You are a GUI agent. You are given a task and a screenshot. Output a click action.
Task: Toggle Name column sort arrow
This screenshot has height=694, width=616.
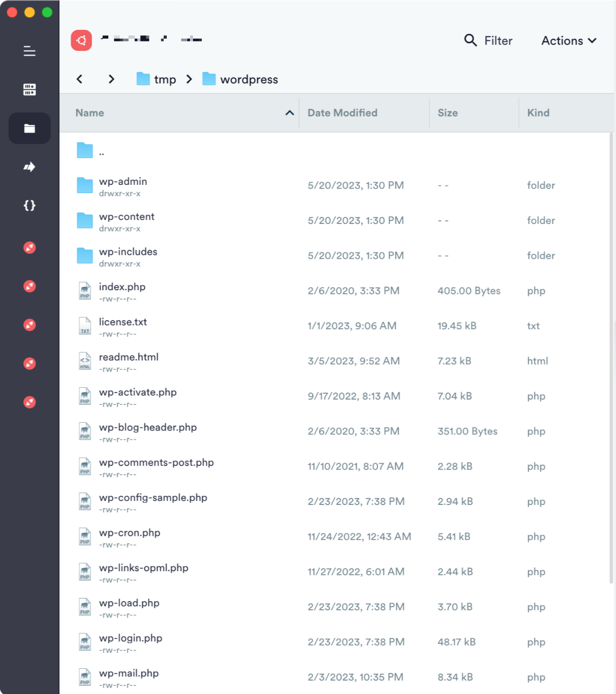pyautogui.click(x=290, y=112)
